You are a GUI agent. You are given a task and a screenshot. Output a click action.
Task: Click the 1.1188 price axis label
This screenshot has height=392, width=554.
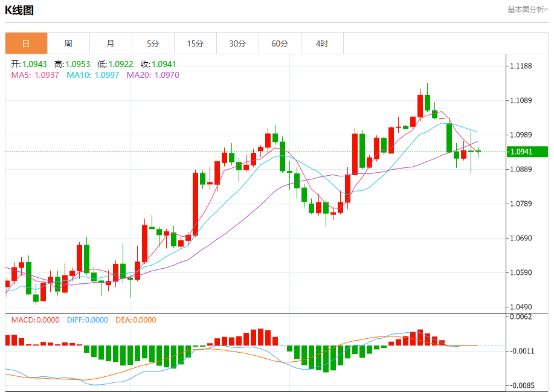coord(521,66)
